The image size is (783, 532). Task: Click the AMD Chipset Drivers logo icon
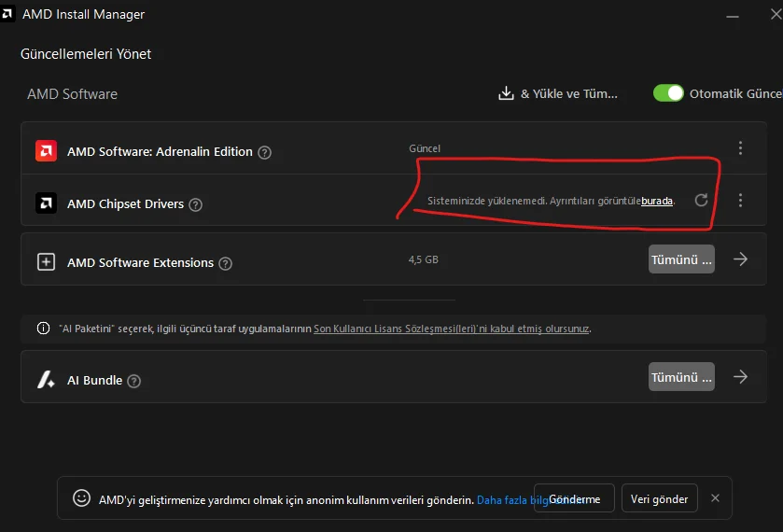(x=46, y=203)
